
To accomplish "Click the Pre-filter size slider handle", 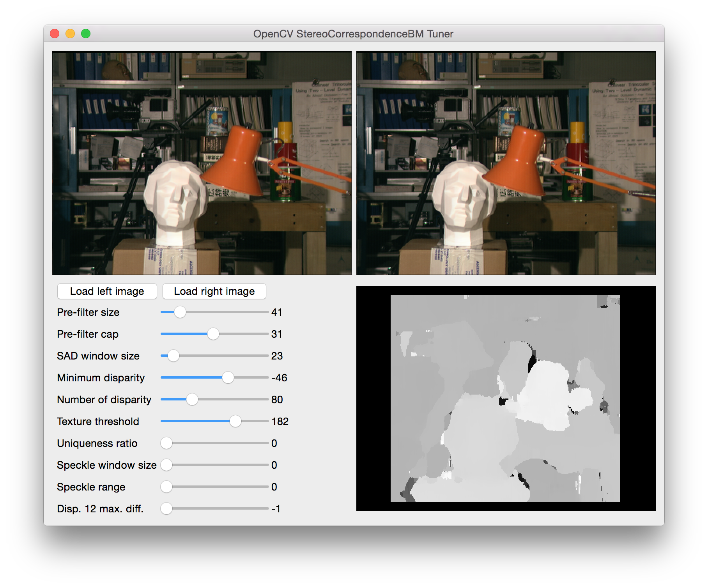I will coord(180,312).
